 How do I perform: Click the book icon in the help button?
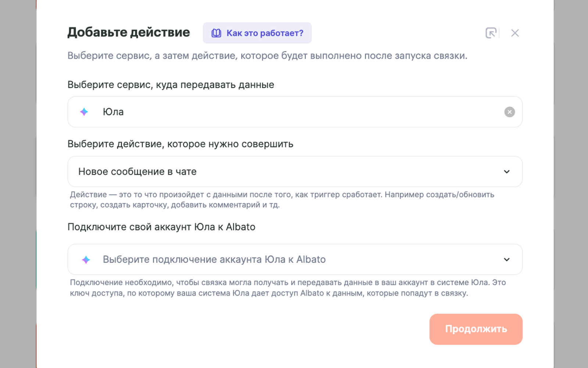tap(216, 33)
